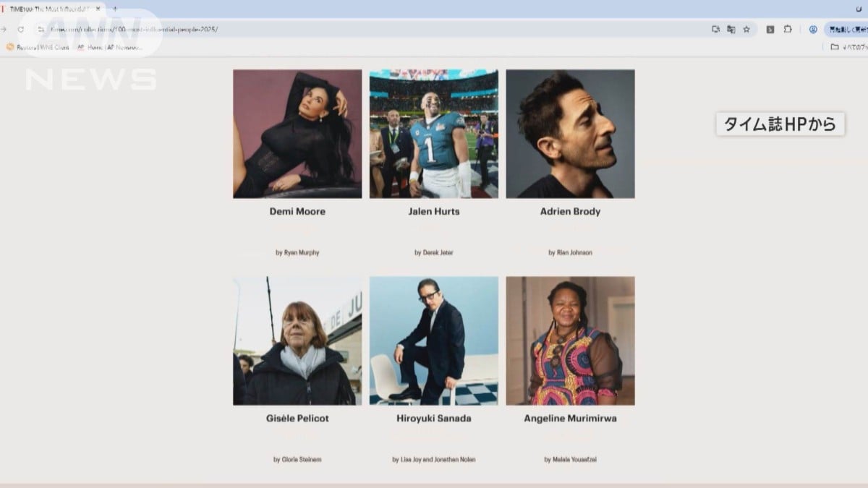Viewport: 868px width, 488px height.
Task: Open the Google Translate icon
Action: pyautogui.click(x=731, y=30)
